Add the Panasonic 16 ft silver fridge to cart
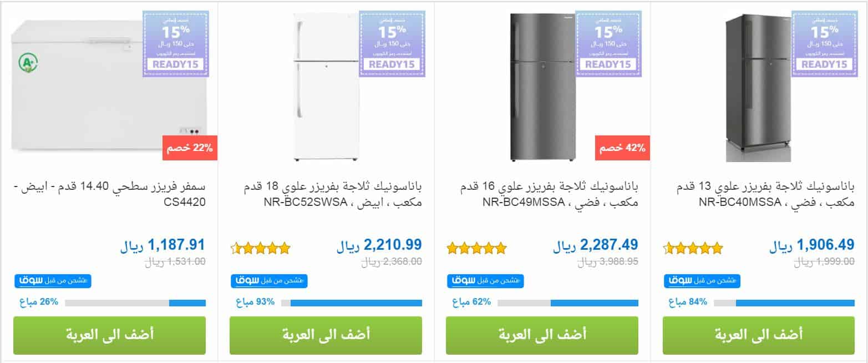868x363 pixels. tap(542, 335)
